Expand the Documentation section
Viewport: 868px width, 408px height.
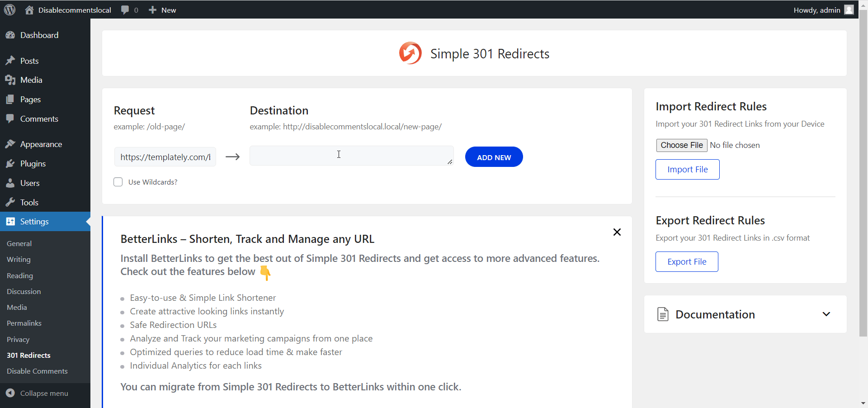(x=827, y=314)
